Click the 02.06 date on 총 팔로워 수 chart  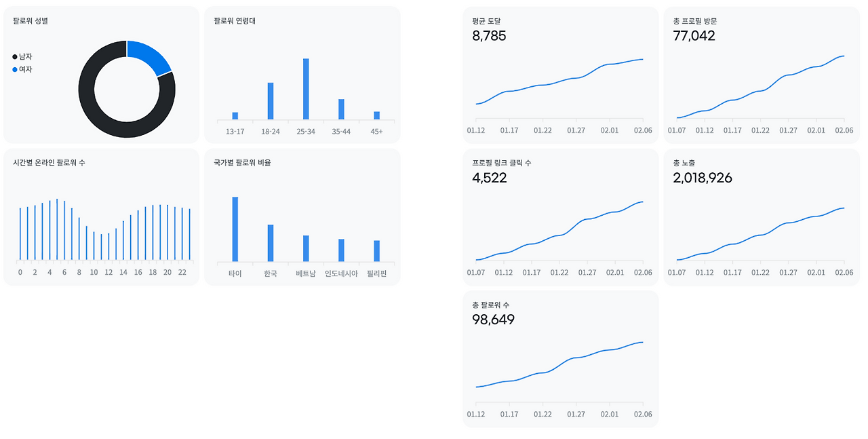coord(643,414)
